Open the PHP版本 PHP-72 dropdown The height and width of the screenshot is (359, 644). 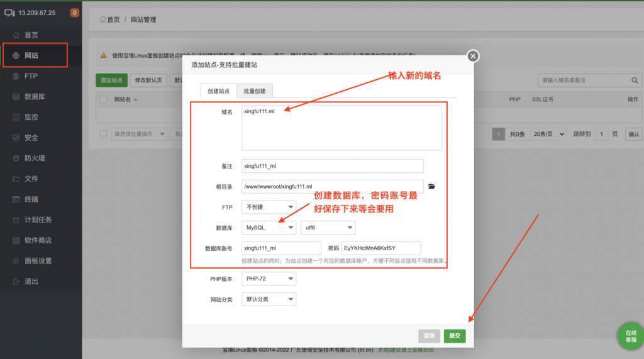(269, 279)
